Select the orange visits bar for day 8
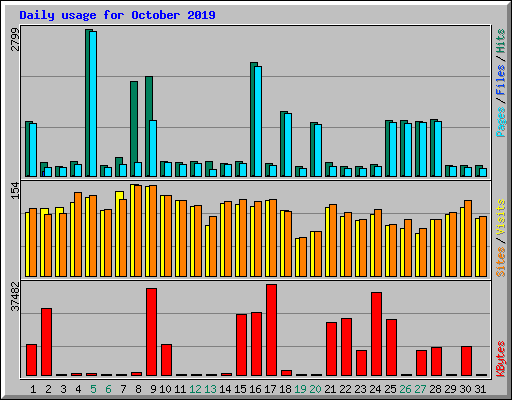The image size is (512, 400). 138,231
